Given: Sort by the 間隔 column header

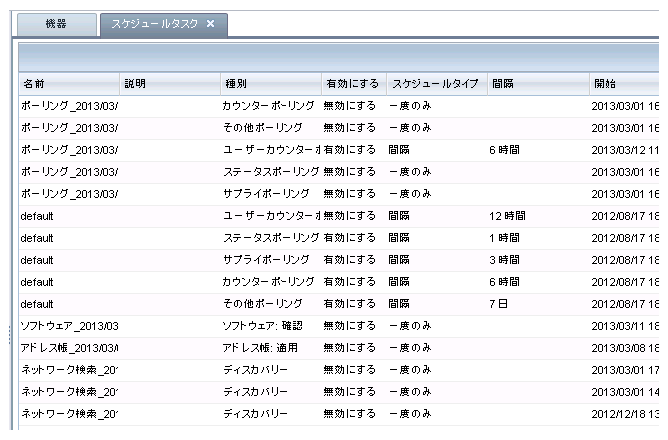Looking at the screenshot, I should coord(536,83).
